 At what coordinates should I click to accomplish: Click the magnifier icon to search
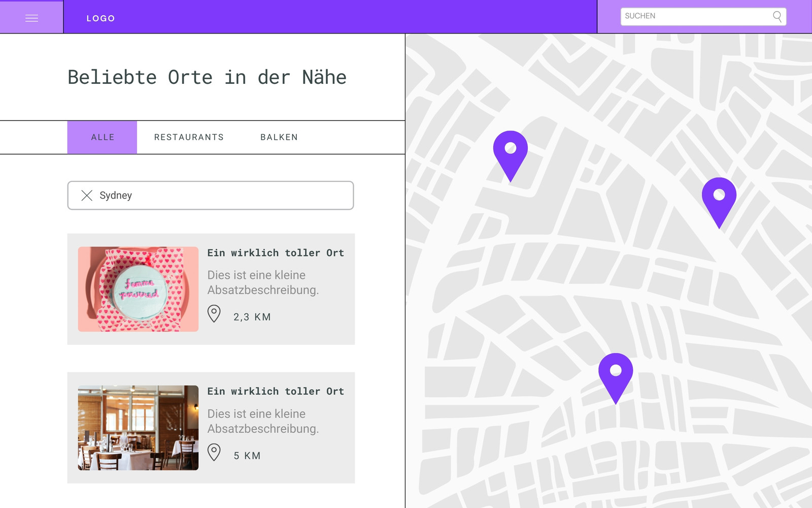tap(777, 16)
